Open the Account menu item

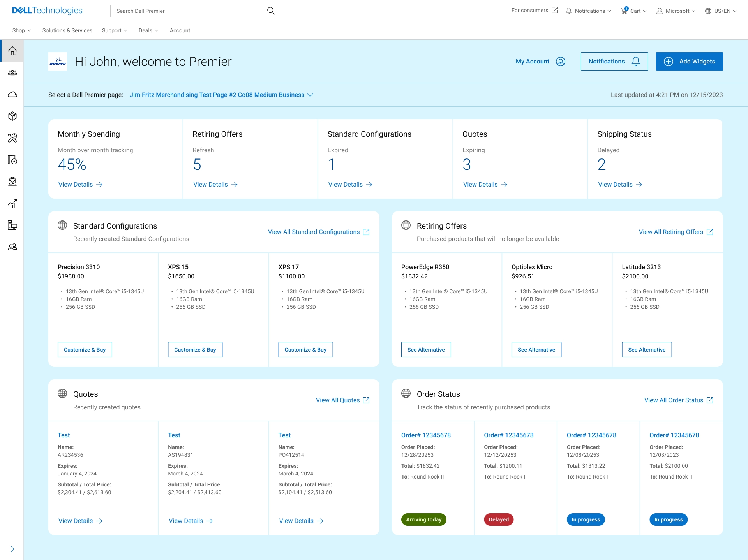tap(180, 30)
